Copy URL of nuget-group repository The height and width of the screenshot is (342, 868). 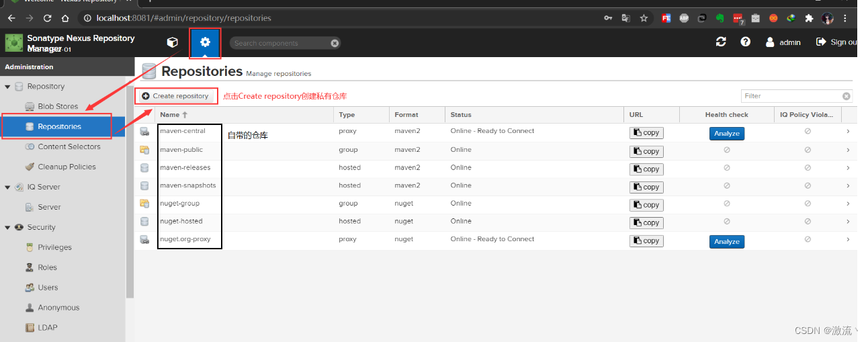(x=646, y=205)
